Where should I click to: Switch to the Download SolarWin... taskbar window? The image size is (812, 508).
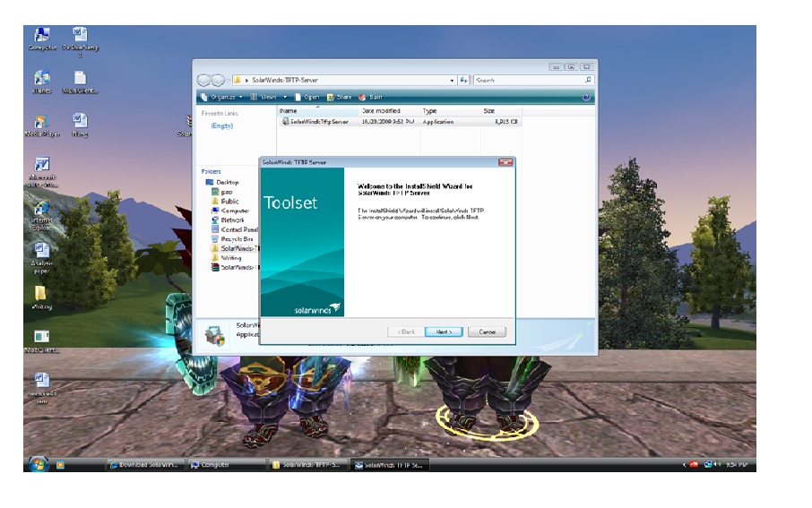pos(144,465)
